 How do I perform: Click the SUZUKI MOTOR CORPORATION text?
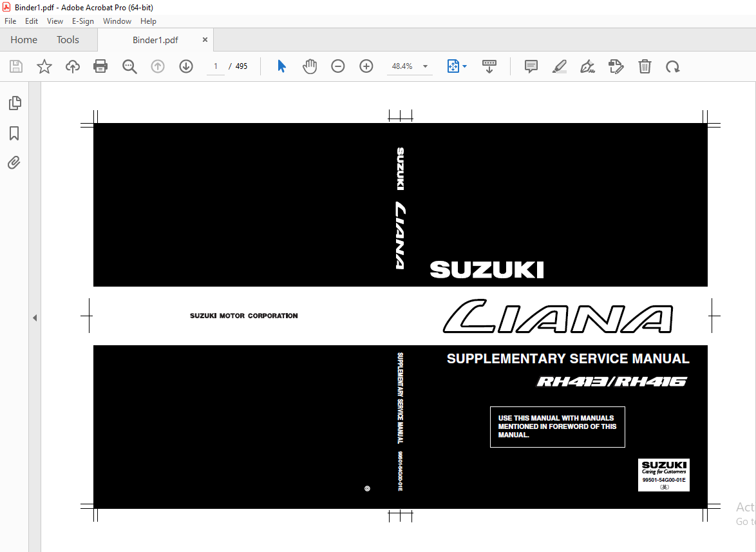244,316
